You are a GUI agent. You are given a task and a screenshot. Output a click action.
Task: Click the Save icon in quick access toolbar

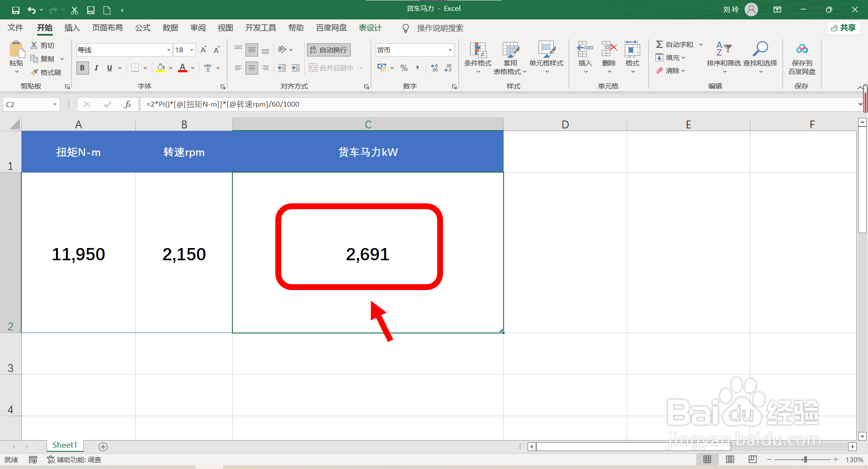[15, 10]
